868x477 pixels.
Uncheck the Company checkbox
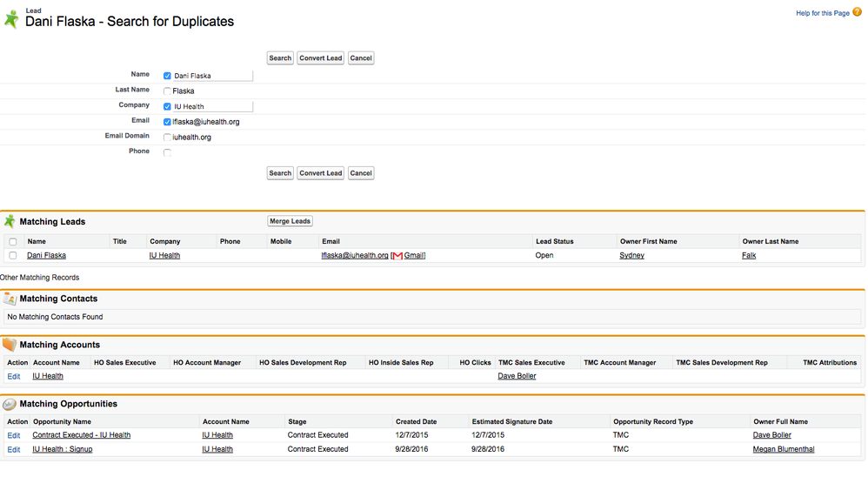tap(167, 106)
